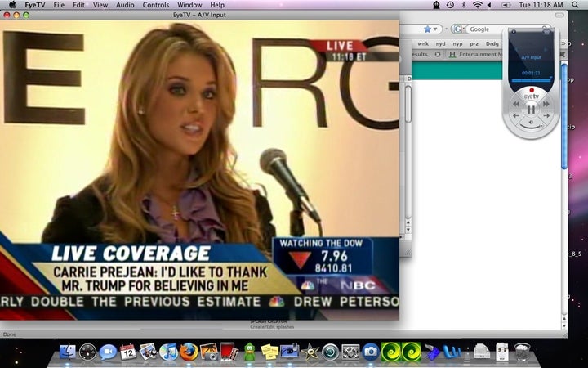
Task: Open the EyeTV app icon in Dock
Action: pos(290,351)
